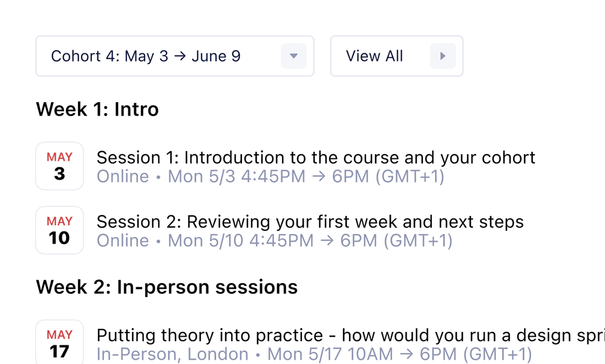The width and height of the screenshot is (605, 364).
Task: Click the "Cohort 4: May 3 → June 9" text
Action: click(x=146, y=56)
